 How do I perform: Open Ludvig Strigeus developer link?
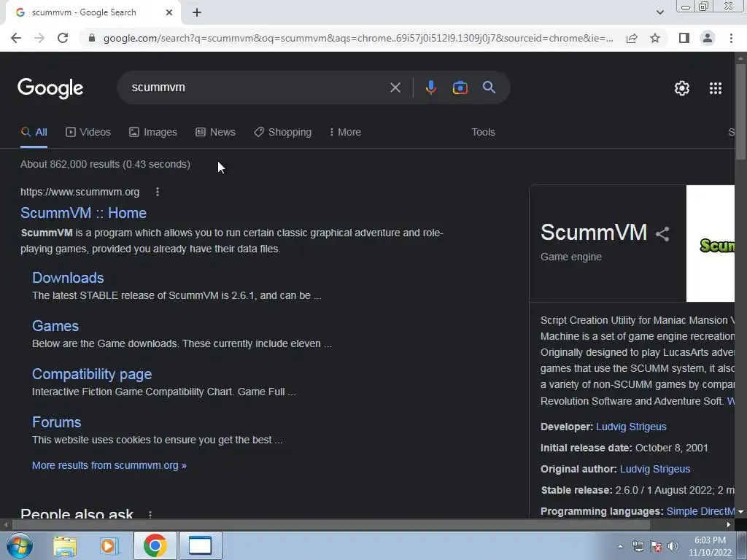631,427
